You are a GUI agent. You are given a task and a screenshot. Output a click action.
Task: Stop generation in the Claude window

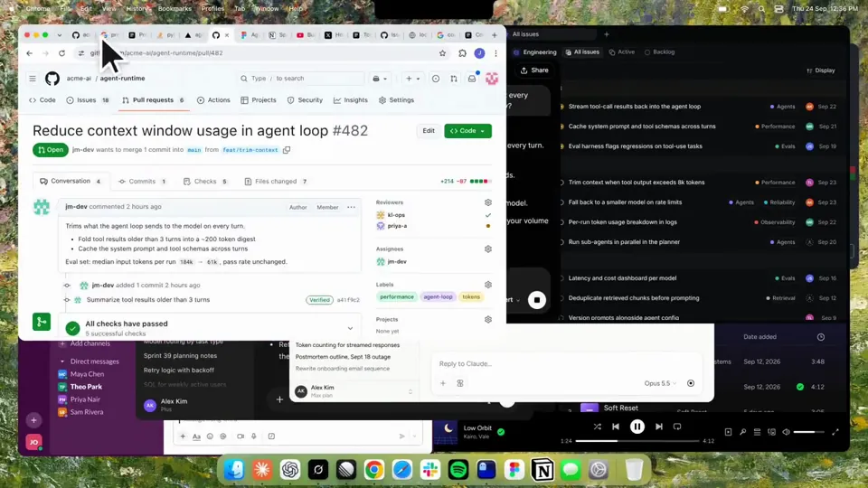(536, 300)
